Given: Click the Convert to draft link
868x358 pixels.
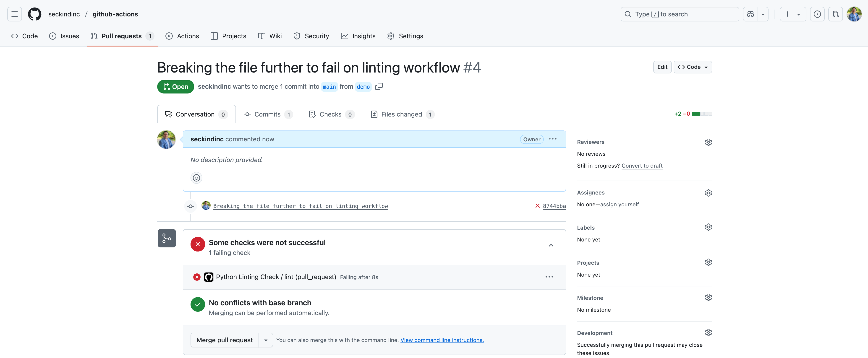Looking at the screenshot, I should 642,166.
